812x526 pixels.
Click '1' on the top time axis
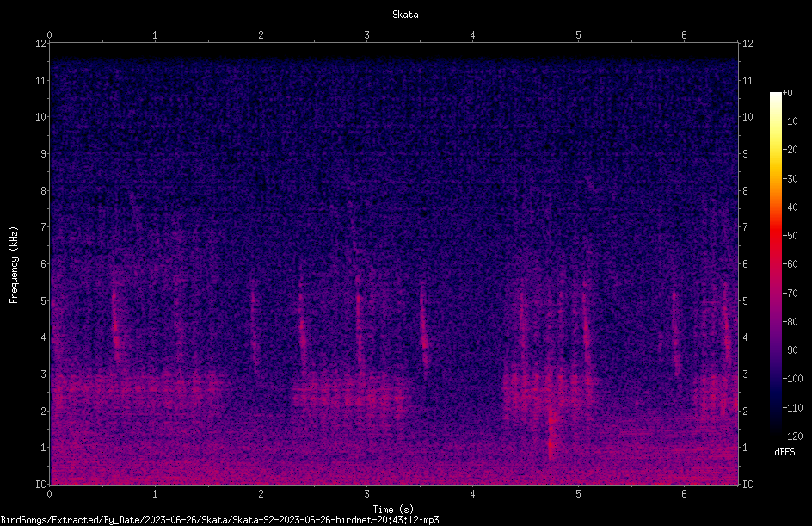tap(155, 35)
